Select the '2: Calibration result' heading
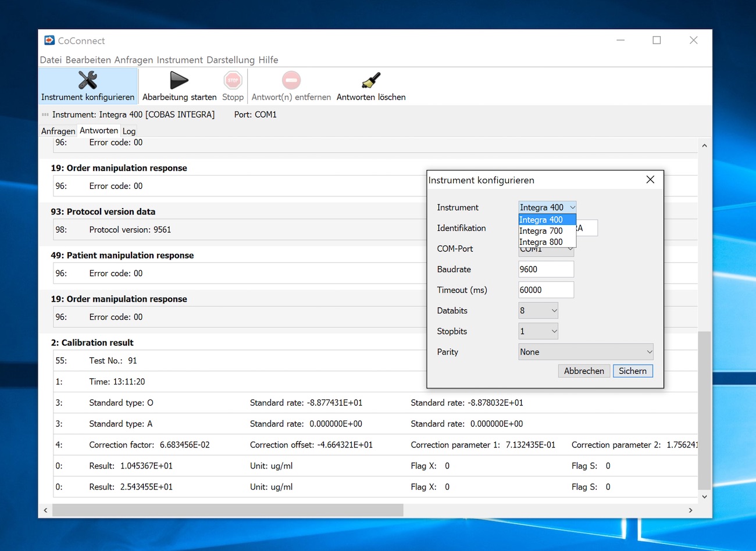 click(92, 342)
